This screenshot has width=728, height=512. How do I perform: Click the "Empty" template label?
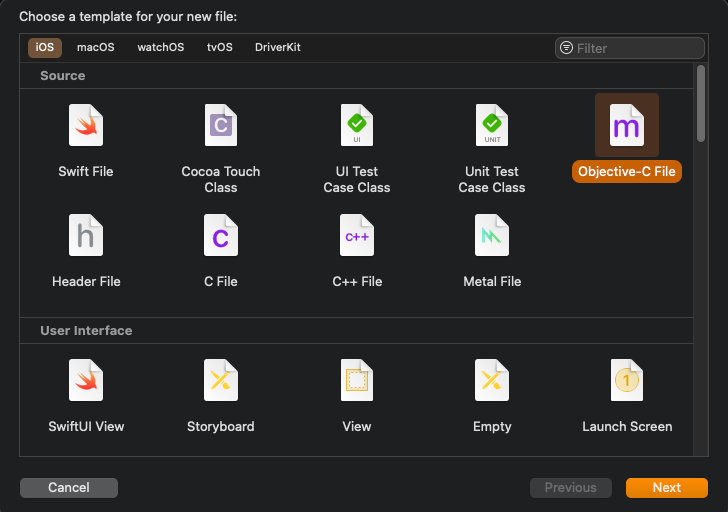[x=492, y=426]
